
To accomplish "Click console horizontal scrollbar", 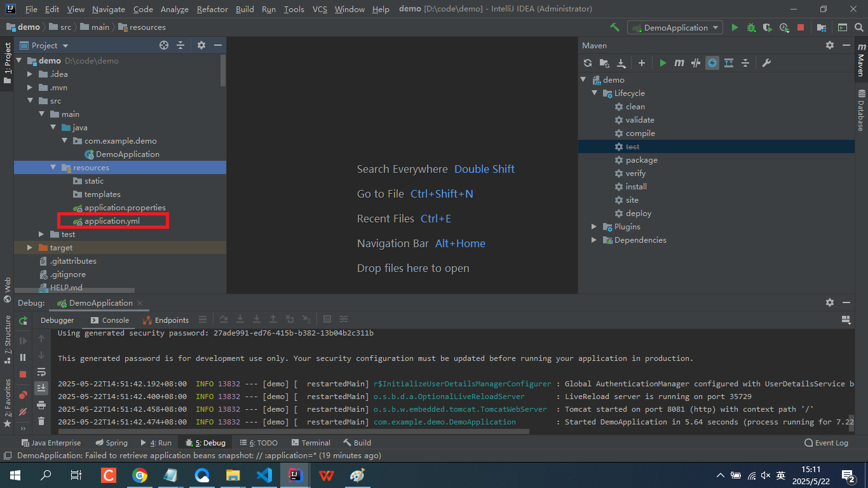I will [x=294, y=431].
